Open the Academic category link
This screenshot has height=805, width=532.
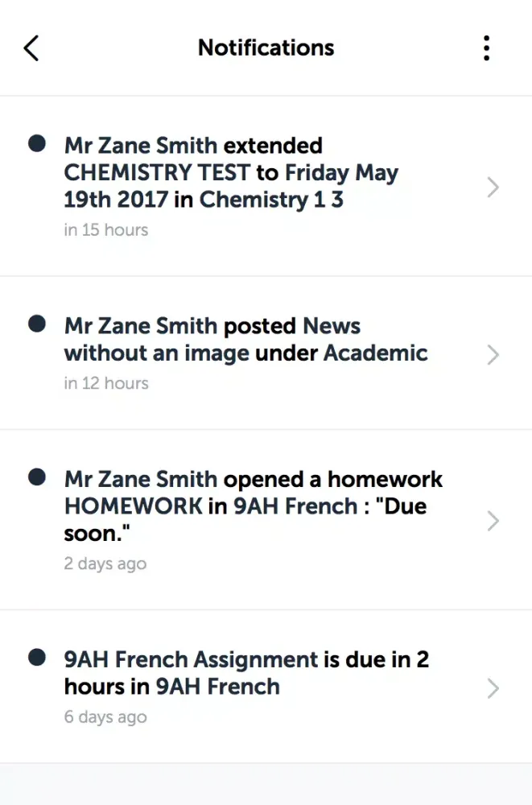375,353
